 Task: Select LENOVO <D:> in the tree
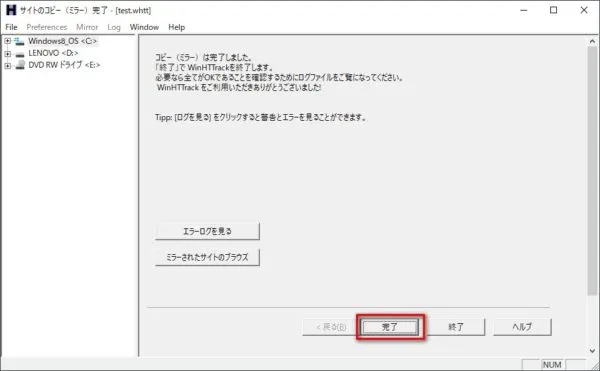[53, 53]
